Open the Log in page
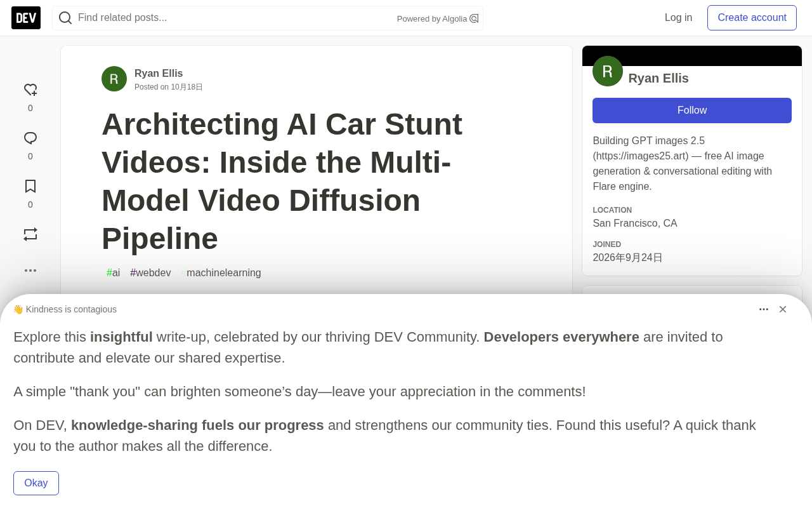812x508 pixels. coord(678,18)
